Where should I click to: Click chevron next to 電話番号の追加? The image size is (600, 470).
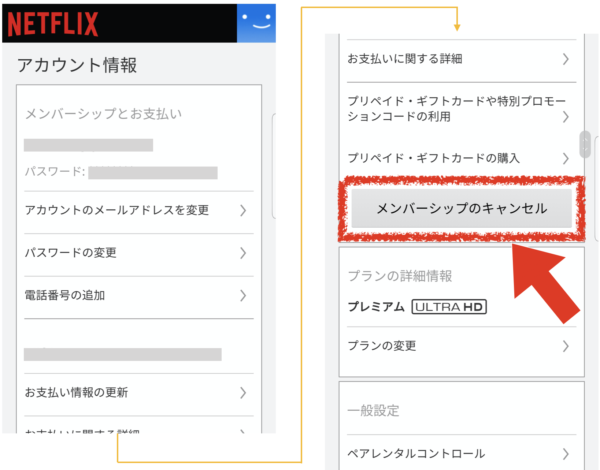(x=243, y=295)
